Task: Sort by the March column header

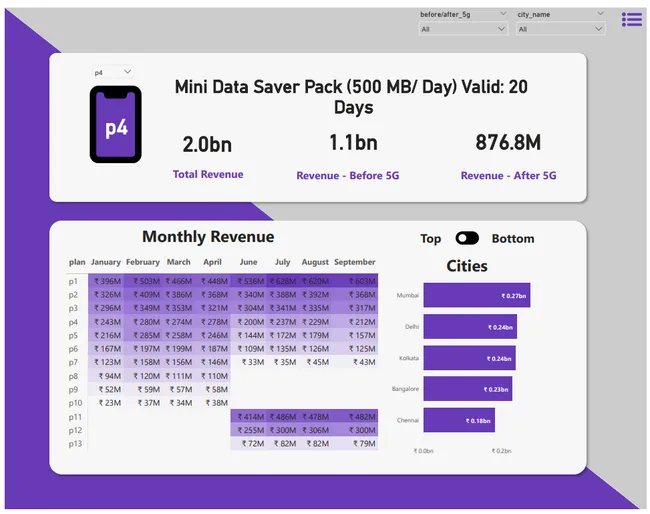Action: click(x=179, y=262)
